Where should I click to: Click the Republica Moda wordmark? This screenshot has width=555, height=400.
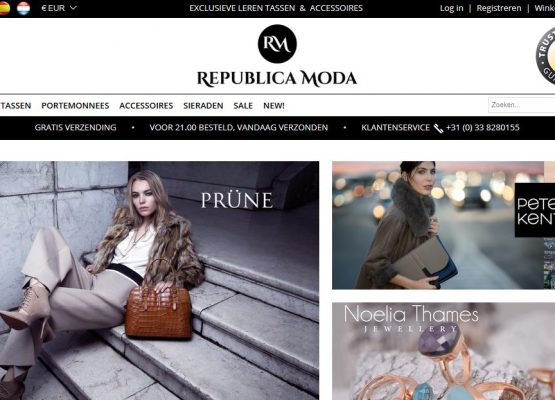277,79
